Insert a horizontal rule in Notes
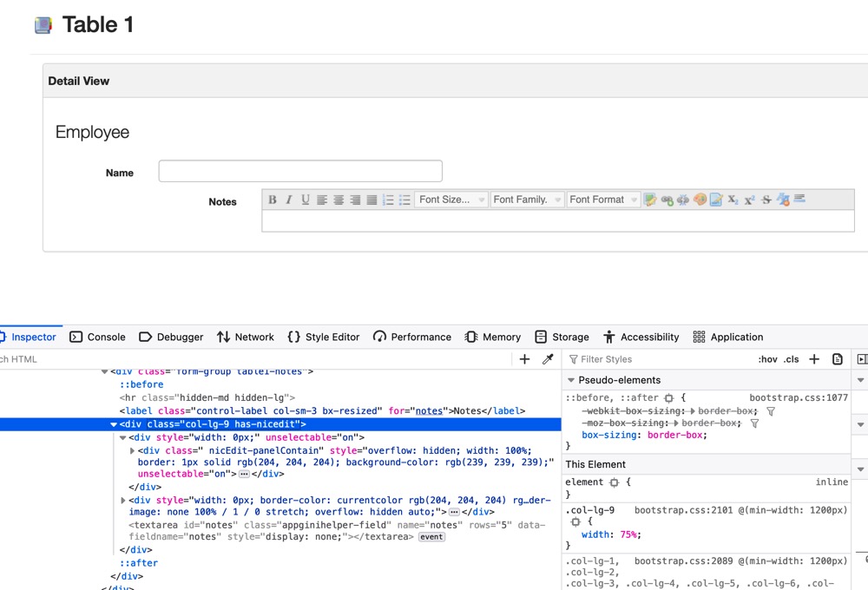 pyautogui.click(x=799, y=198)
